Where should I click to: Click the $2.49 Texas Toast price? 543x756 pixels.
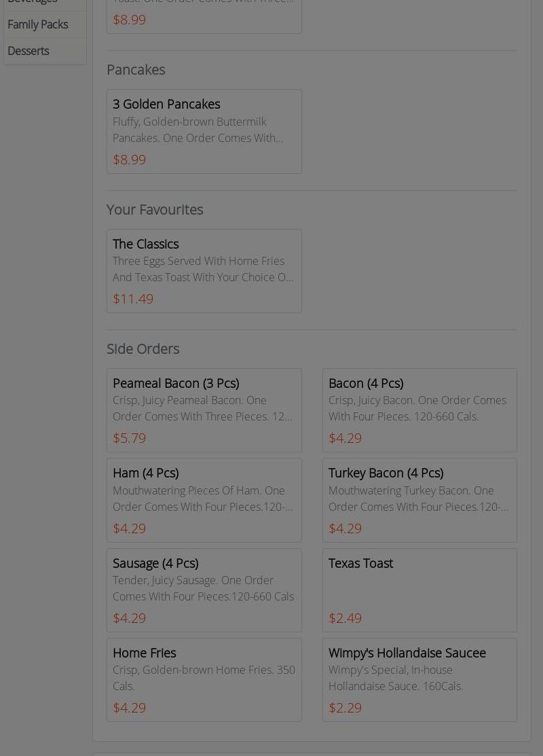pyautogui.click(x=345, y=618)
